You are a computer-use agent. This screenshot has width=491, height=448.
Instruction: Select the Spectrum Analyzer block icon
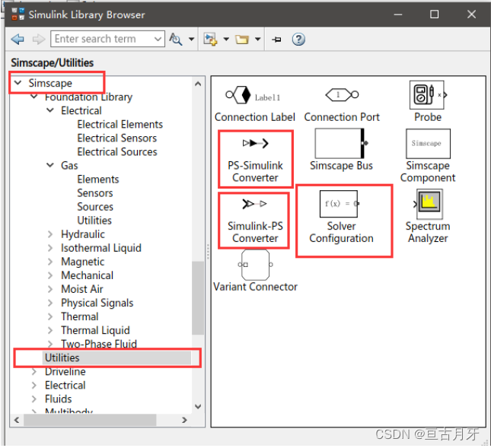coord(429,204)
